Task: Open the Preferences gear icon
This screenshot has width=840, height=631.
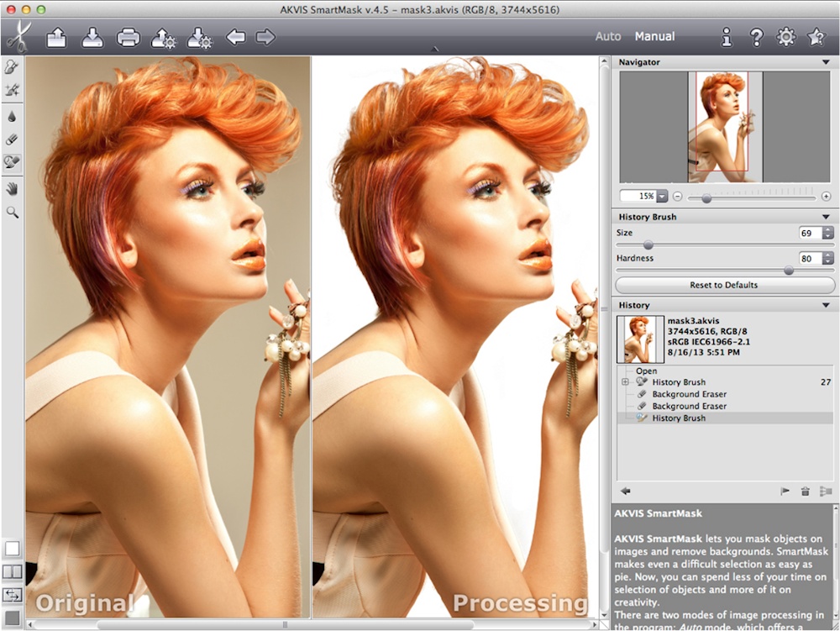Action: click(x=786, y=37)
